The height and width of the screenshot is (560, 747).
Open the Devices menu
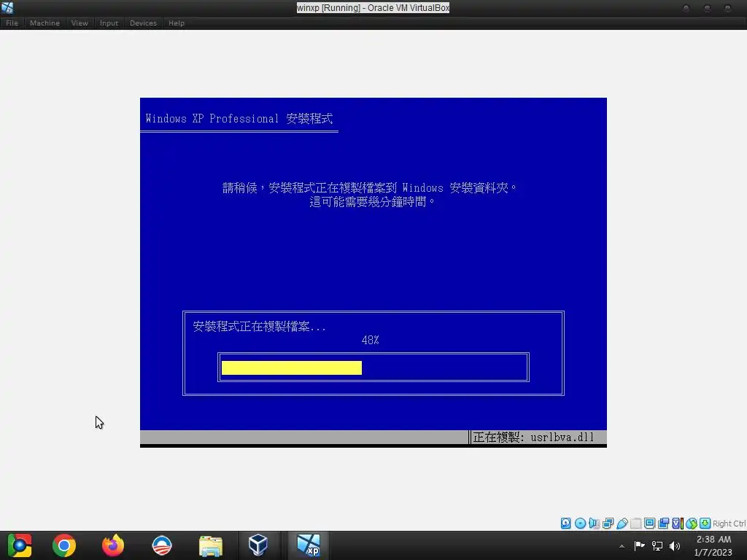[143, 23]
